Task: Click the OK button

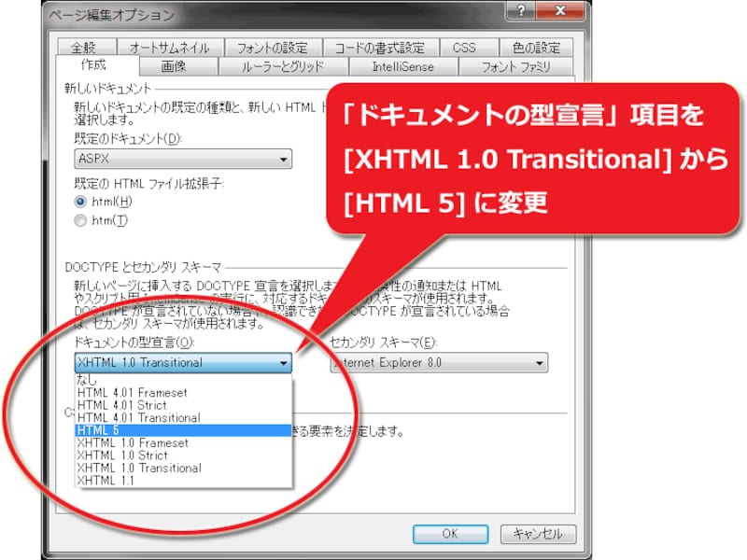Action: click(451, 534)
